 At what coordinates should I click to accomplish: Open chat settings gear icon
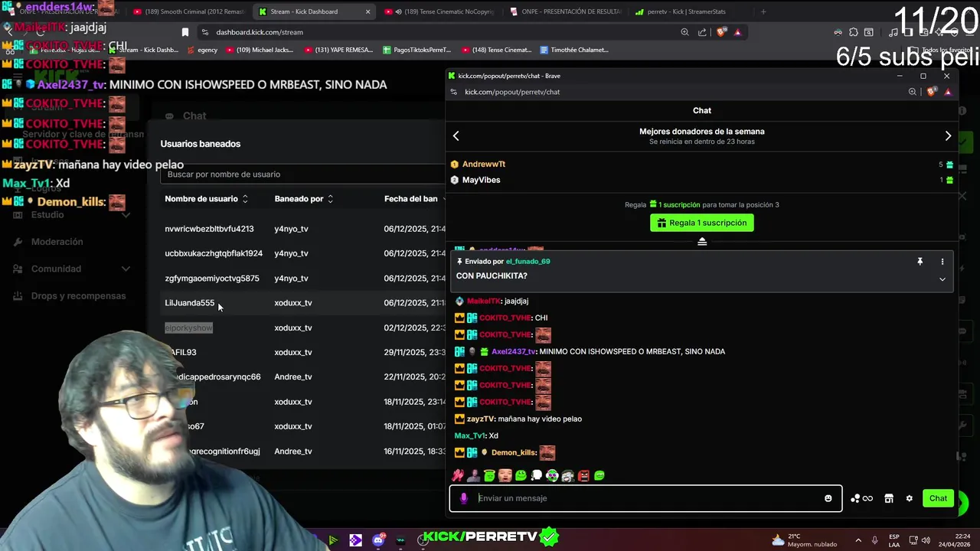910,498
